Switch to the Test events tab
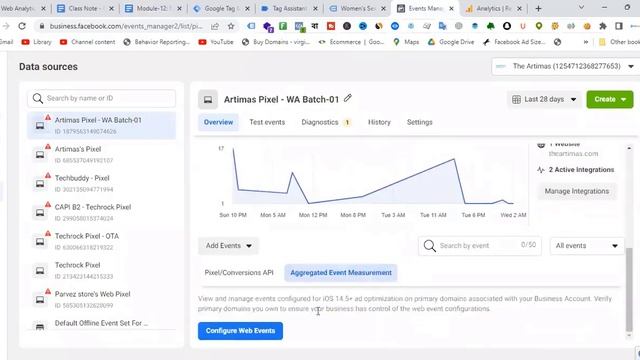 click(267, 122)
